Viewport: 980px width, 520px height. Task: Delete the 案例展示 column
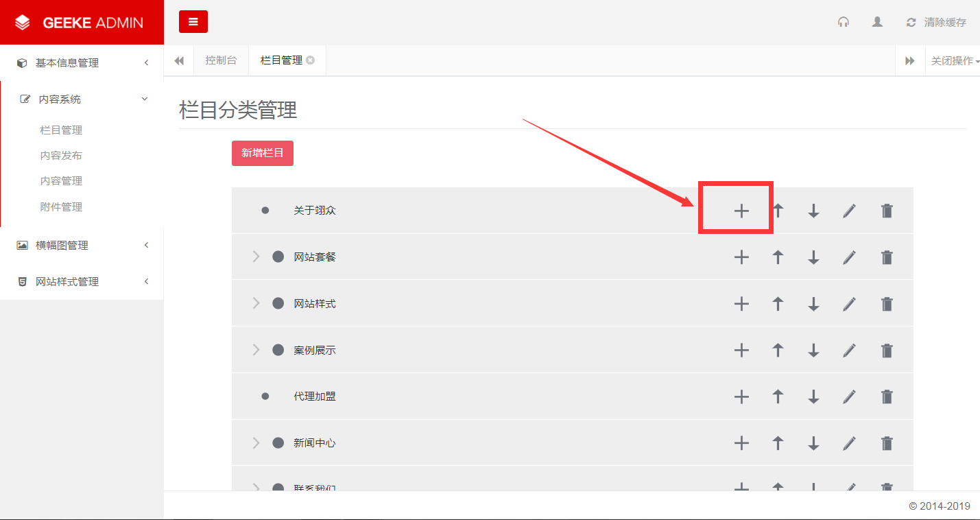pos(887,351)
